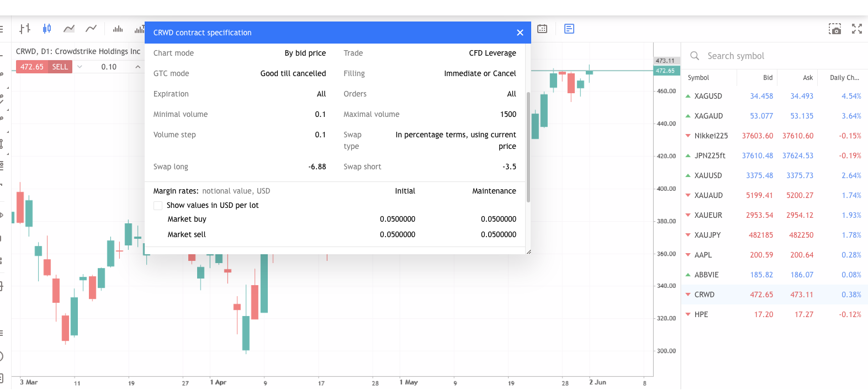Click Market sell maintenance margin 0.0500000
Viewport: 868px width, 391px height.
point(499,234)
